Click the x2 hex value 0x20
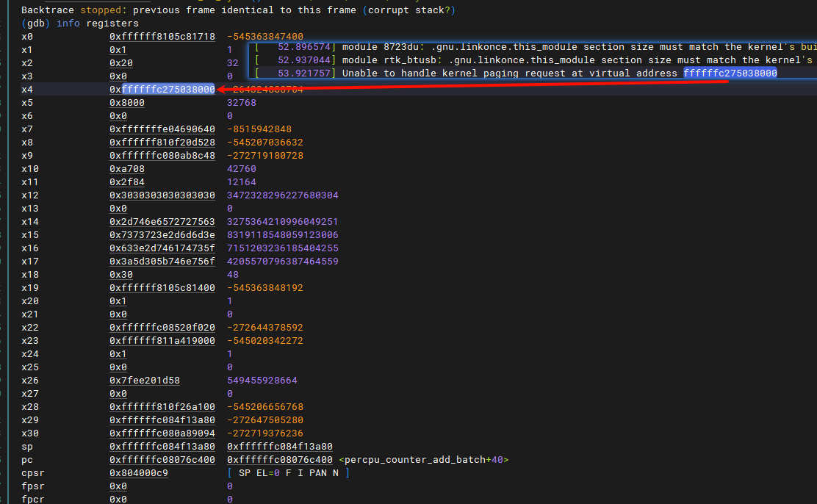The image size is (817, 504). (x=120, y=63)
